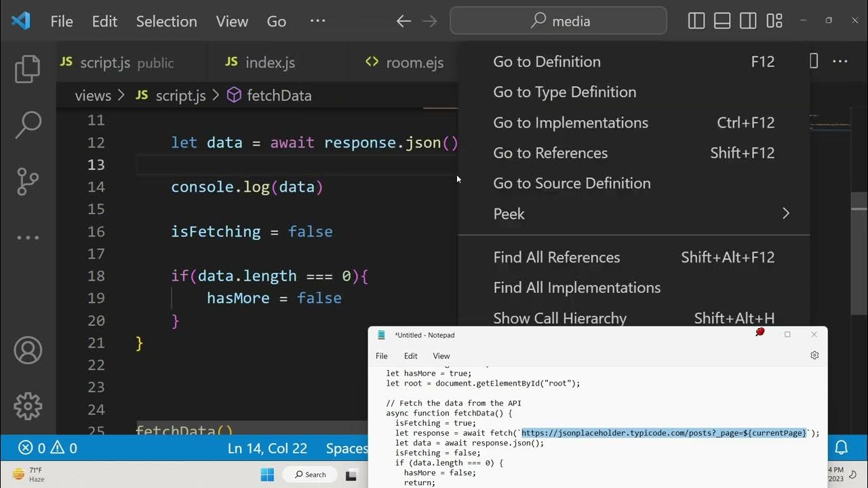Click the errors and warnings status indicator
The image size is (868, 488).
47,448
